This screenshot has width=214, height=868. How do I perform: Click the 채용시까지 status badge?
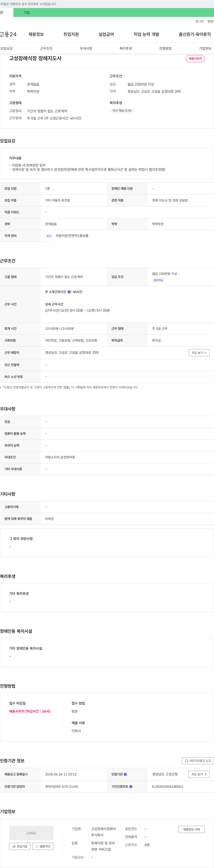point(195,59)
